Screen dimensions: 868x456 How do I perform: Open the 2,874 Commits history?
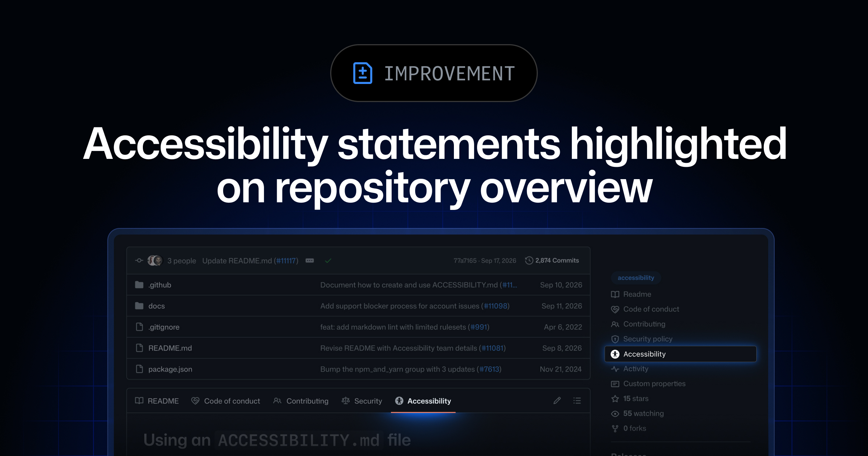557,261
